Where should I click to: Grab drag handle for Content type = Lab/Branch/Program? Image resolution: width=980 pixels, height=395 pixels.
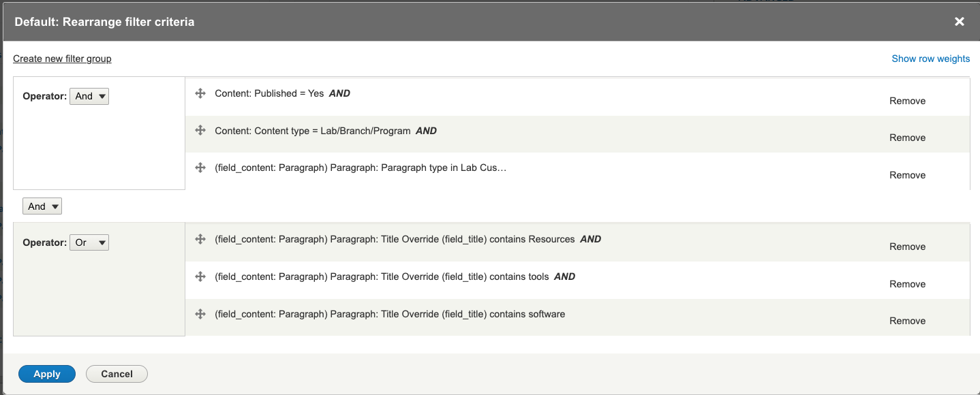pos(200,130)
